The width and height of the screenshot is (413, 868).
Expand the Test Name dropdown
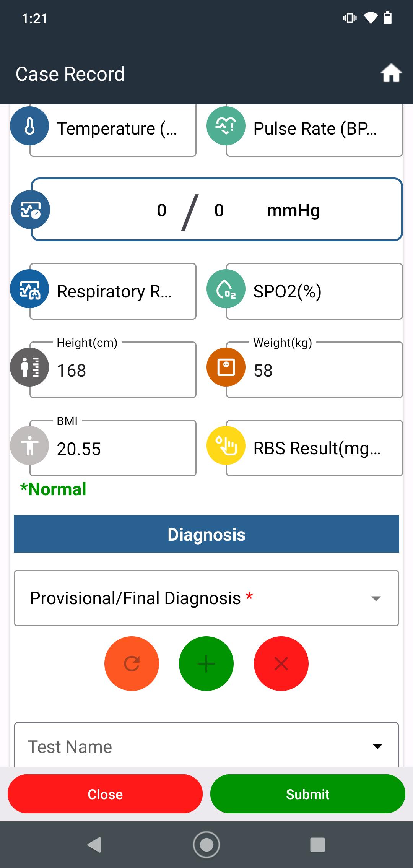click(206, 744)
